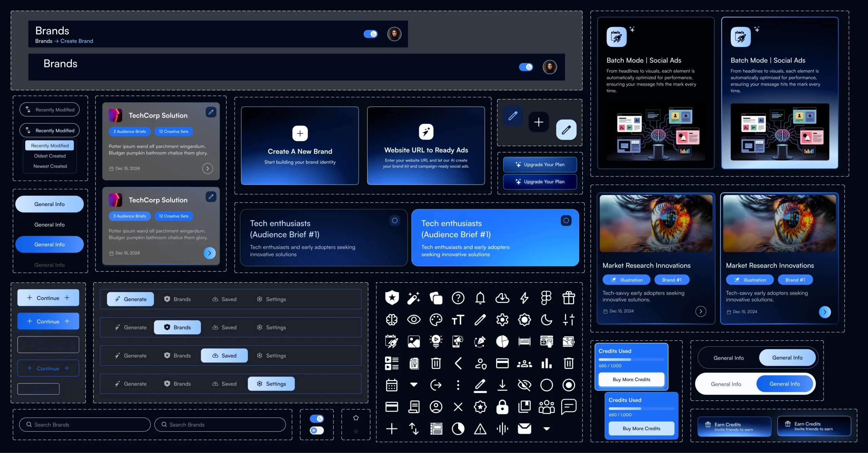Choose Newest Created sort option
868x453 pixels.
[x=50, y=166]
